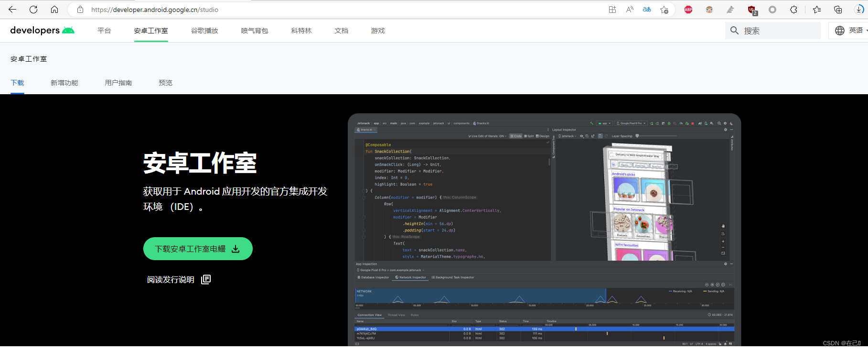Image resolution: width=868 pixels, height=351 pixels.
Task: Switch to the 新增功能 tab
Action: pyautogui.click(x=64, y=83)
